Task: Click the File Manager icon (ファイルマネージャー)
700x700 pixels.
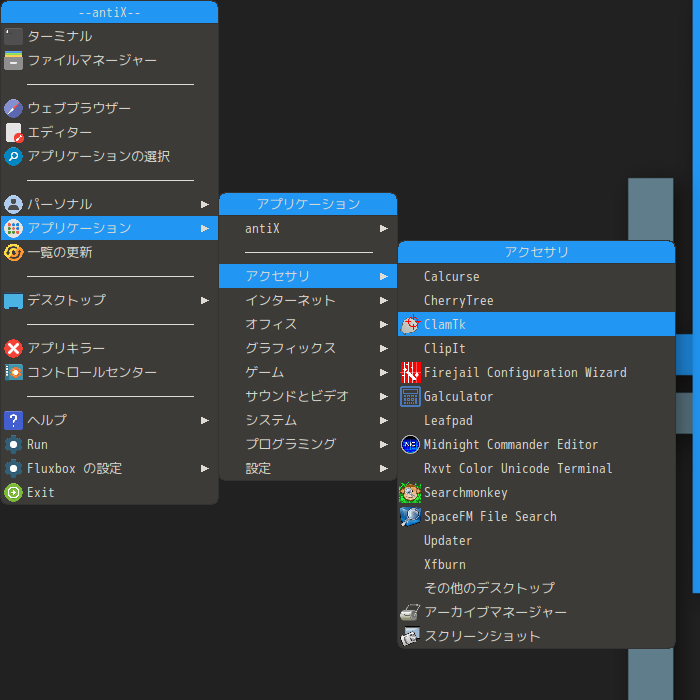Action: click(x=13, y=60)
